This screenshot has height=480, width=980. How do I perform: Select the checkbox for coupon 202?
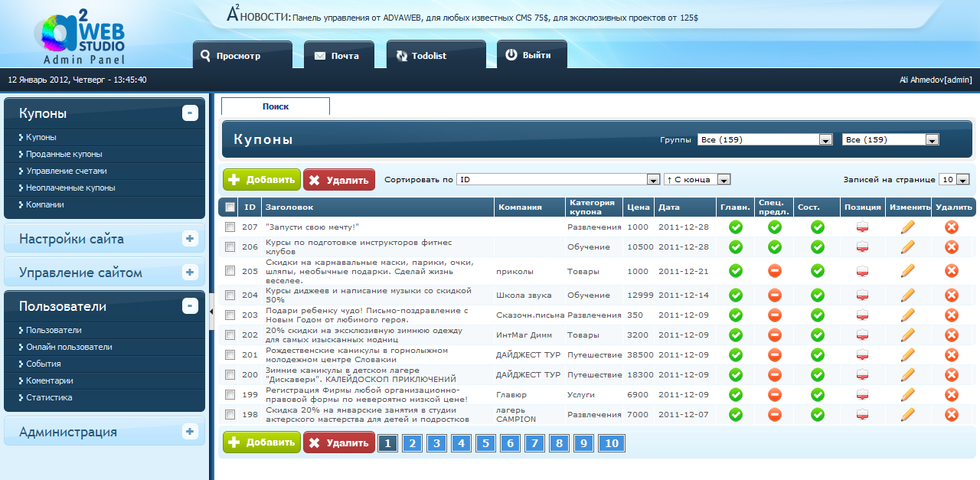(230, 335)
